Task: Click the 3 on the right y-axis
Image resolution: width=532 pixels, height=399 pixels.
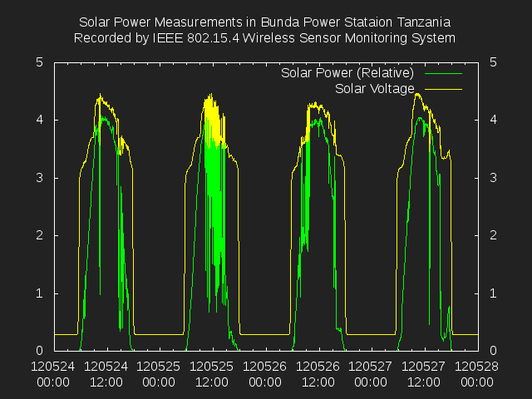Action: click(493, 178)
